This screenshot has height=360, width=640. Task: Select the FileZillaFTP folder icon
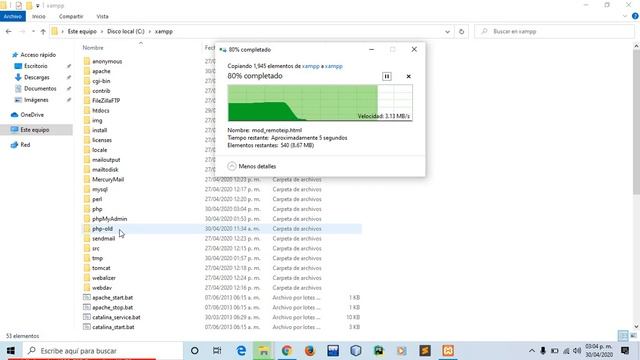coord(87,100)
